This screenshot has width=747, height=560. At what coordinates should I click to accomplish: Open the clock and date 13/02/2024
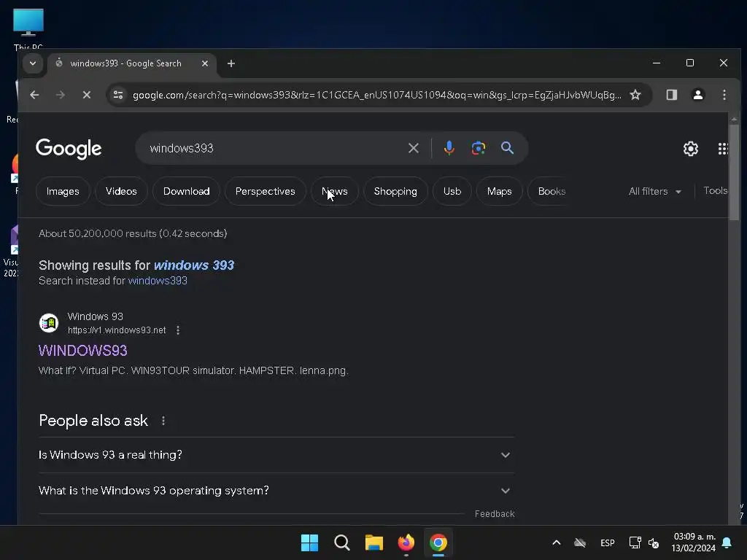point(694,542)
